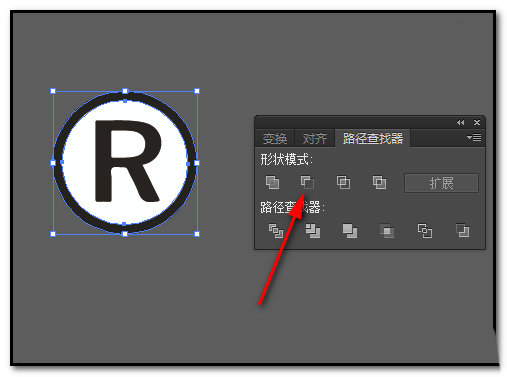Open the Pathfinder panel options menu
This screenshot has width=507, height=377.
point(474,137)
